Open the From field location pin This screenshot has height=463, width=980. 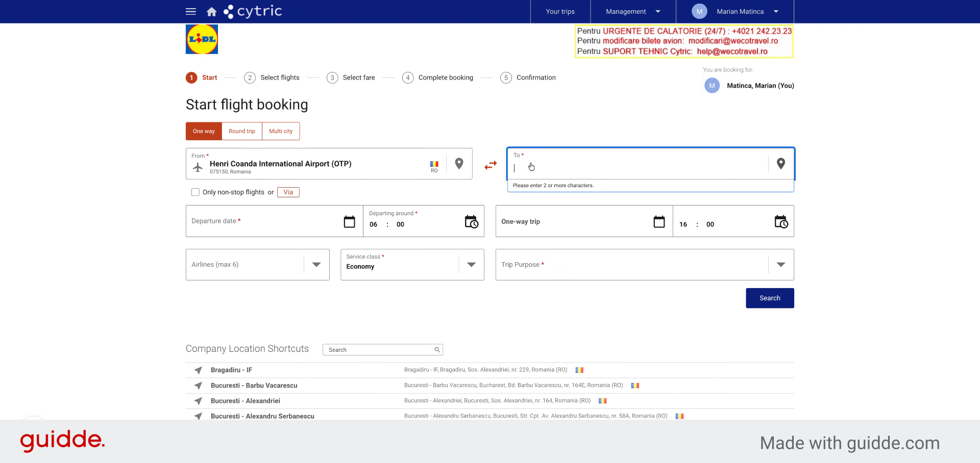click(459, 164)
